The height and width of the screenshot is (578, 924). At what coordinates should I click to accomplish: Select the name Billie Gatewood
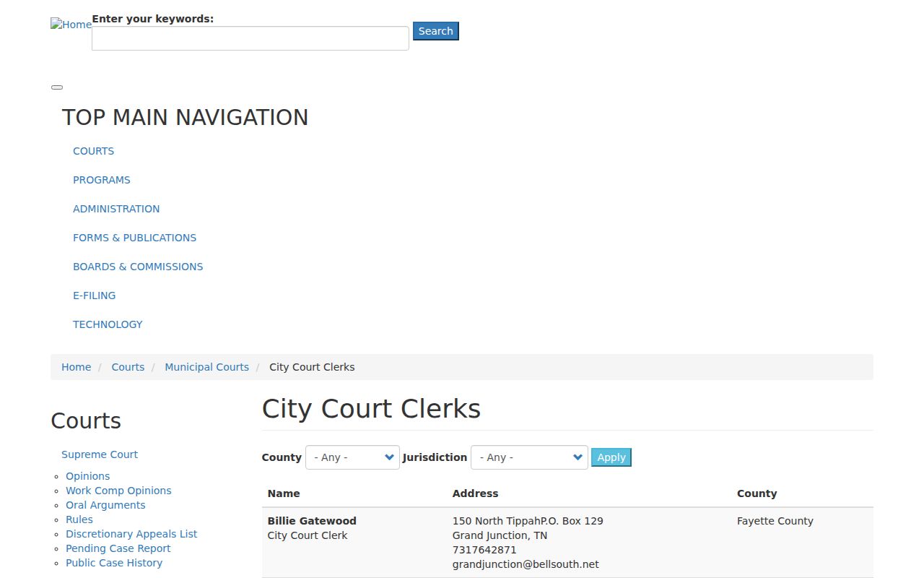(312, 521)
